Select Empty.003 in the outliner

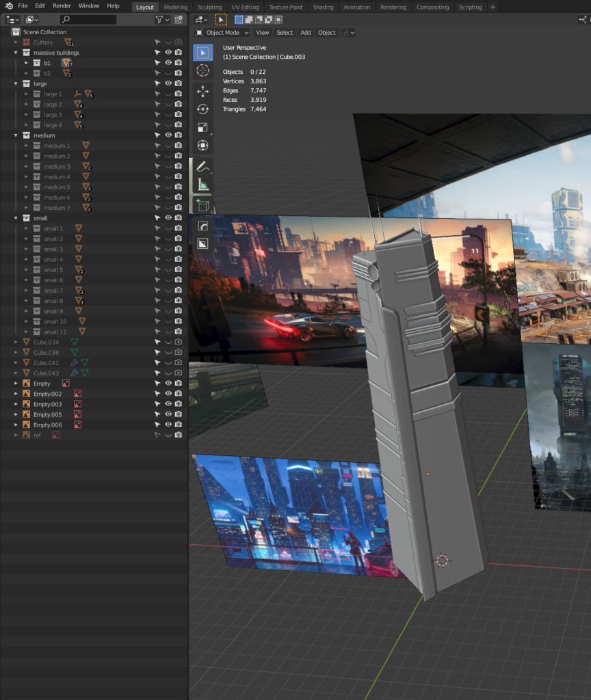click(48, 405)
